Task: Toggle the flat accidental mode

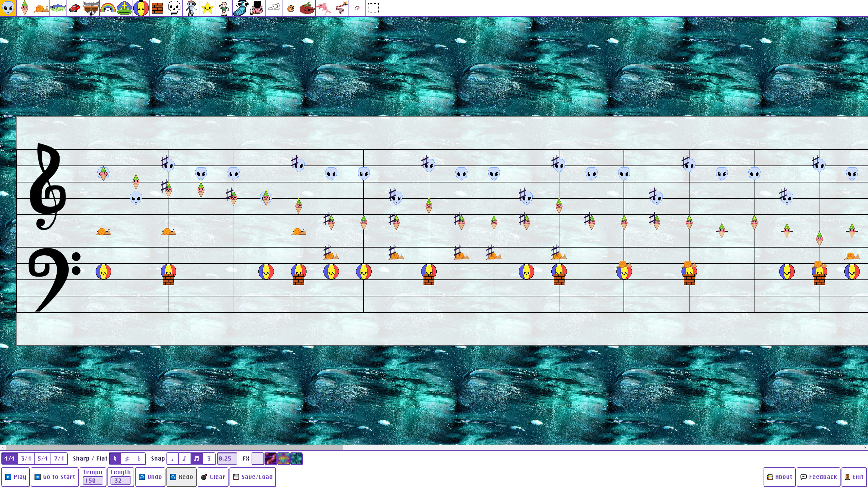Action: (139, 458)
